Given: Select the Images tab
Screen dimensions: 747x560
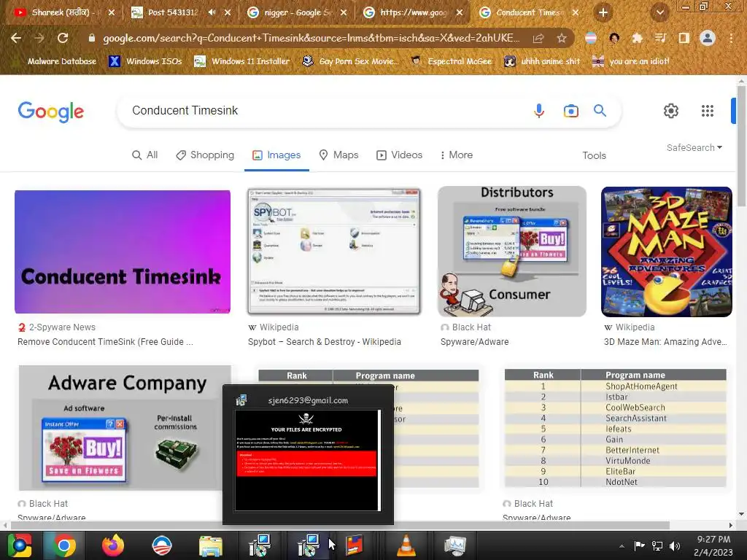Looking at the screenshot, I should (x=276, y=155).
